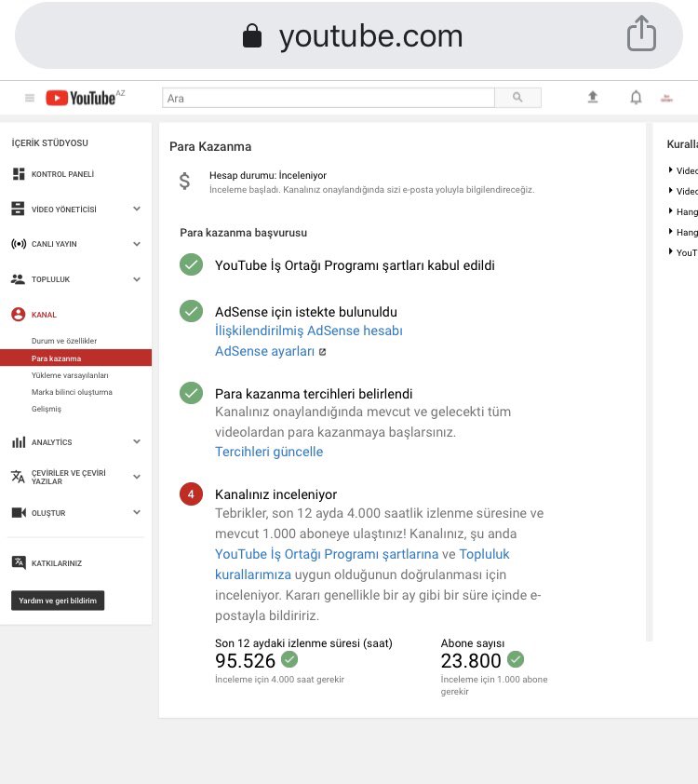Screen dimensions: 698x784
Task: Click green check beside Program şartları kabul edildi
Action: (191, 264)
